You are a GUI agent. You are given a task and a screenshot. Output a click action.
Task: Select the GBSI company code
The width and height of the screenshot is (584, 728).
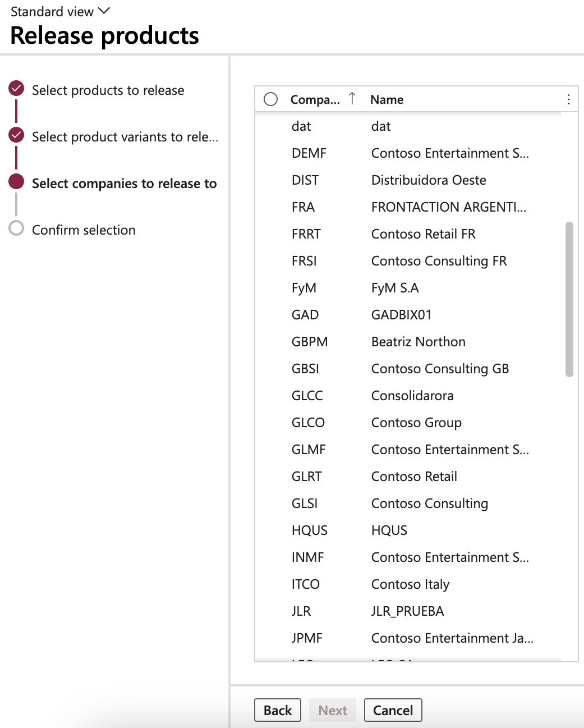[x=305, y=369]
